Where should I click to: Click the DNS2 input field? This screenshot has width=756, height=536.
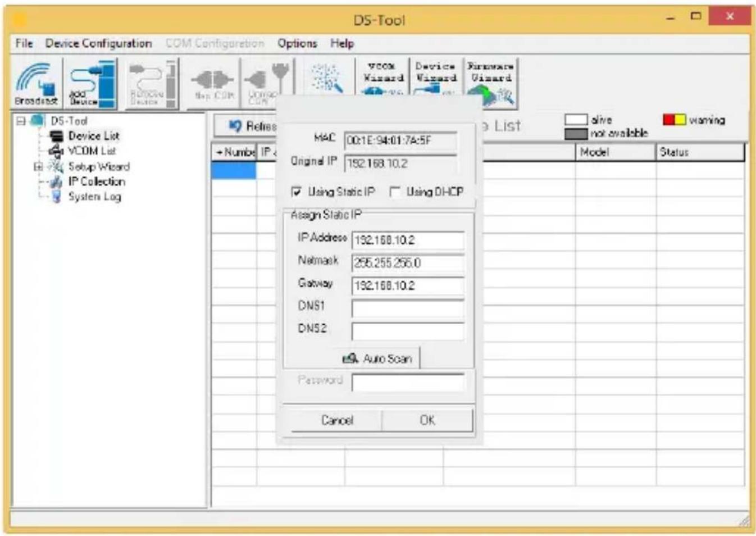click(408, 331)
